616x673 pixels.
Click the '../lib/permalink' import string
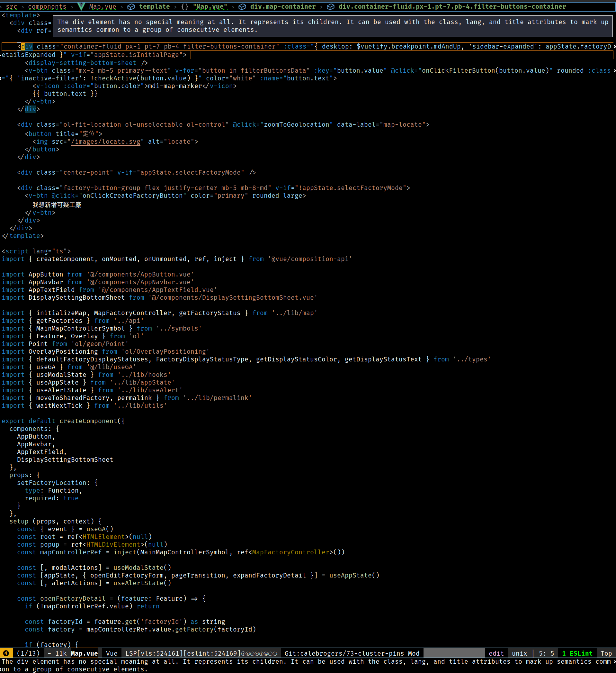[x=218, y=397]
